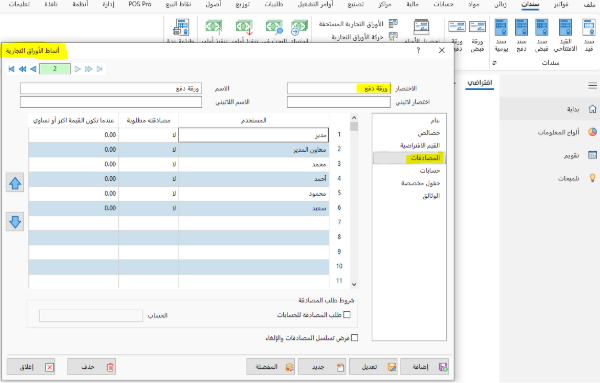Click the print calculator icon in ribbon

point(181,28)
